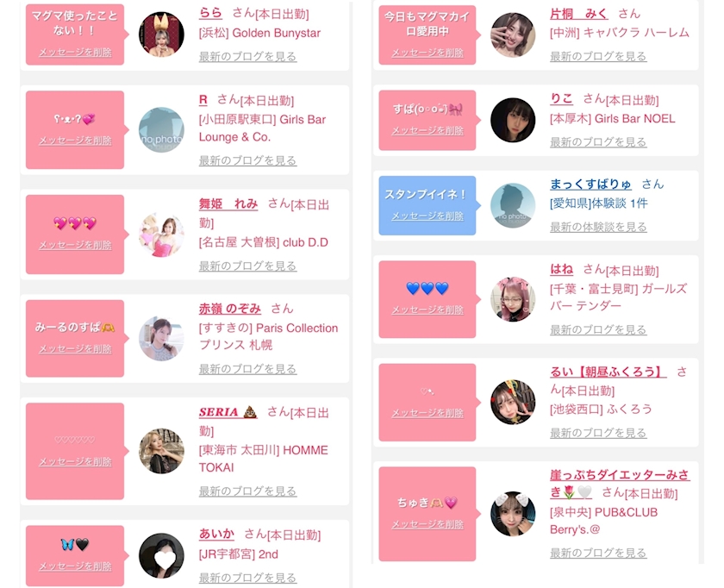View latest 体験談 of まっくすぱりゅ
Image resolution: width=724 pixels, height=588 pixels.
tap(598, 227)
